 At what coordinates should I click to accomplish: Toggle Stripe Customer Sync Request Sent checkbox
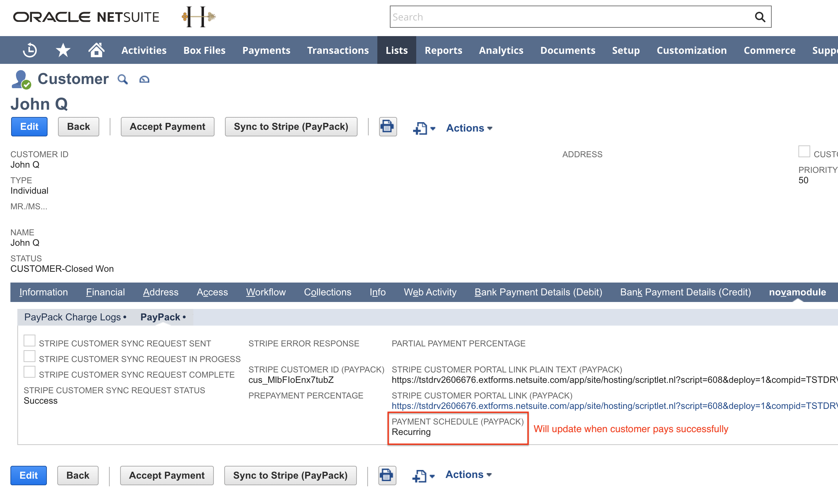point(30,341)
